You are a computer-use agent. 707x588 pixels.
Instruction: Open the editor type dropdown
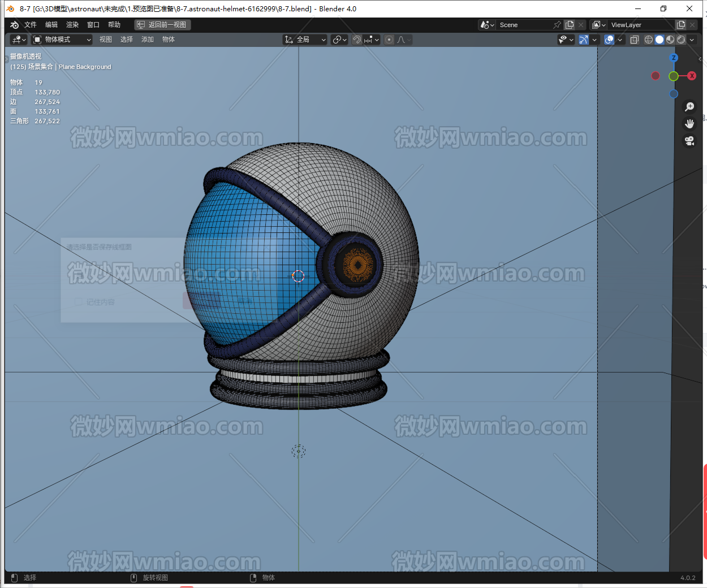click(x=19, y=40)
